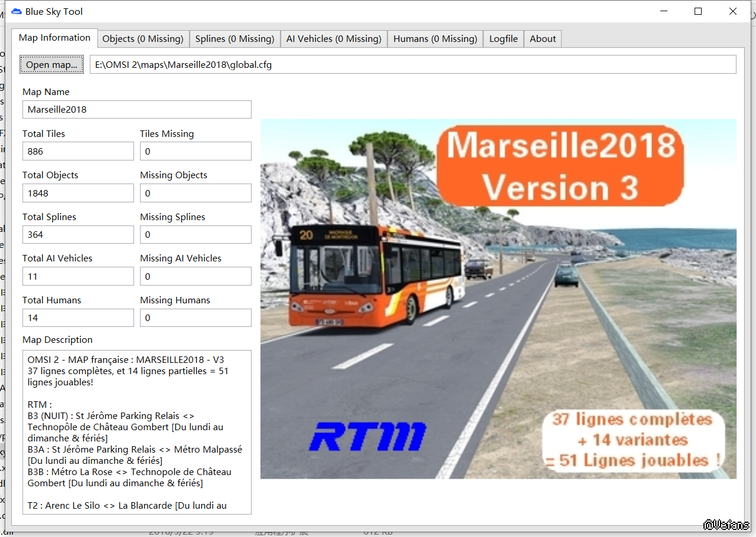Click the Total AI Vehicles field
The width and height of the screenshot is (756, 537).
[x=78, y=276]
